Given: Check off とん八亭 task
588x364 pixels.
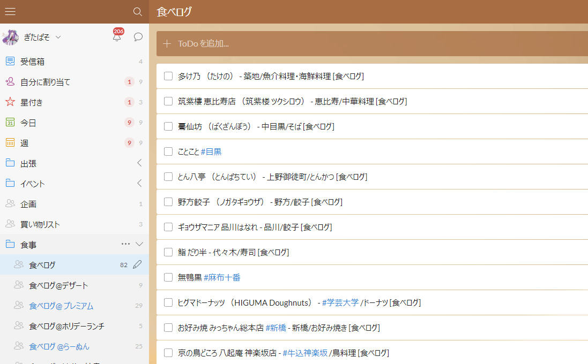Looking at the screenshot, I should (168, 177).
